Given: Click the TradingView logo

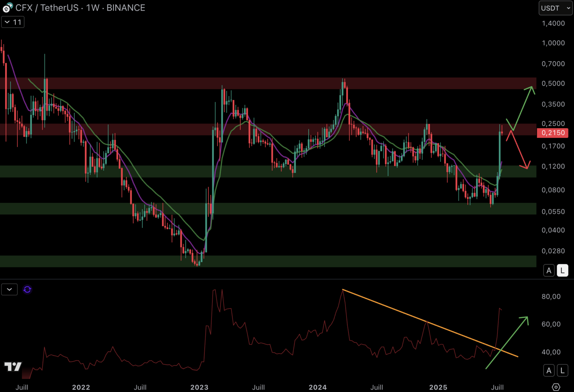Looking at the screenshot, I should 13,367.
